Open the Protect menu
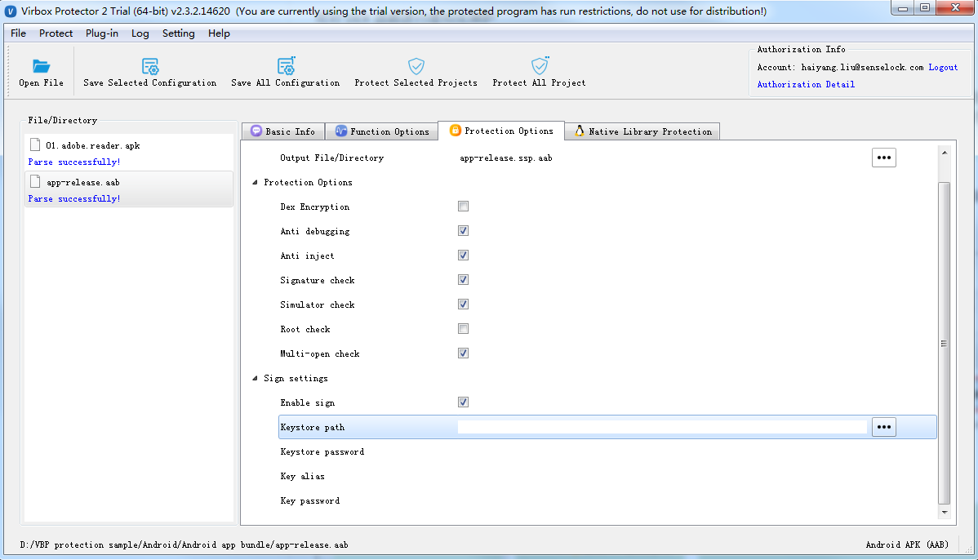This screenshot has width=978, height=560. pyautogui.click(x=56, y=33)
